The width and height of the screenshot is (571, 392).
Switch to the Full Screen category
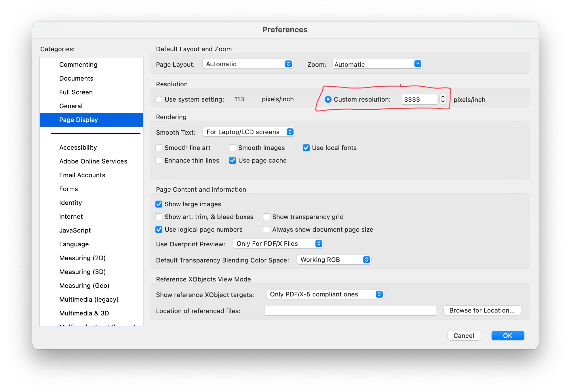tap(76, 92)
